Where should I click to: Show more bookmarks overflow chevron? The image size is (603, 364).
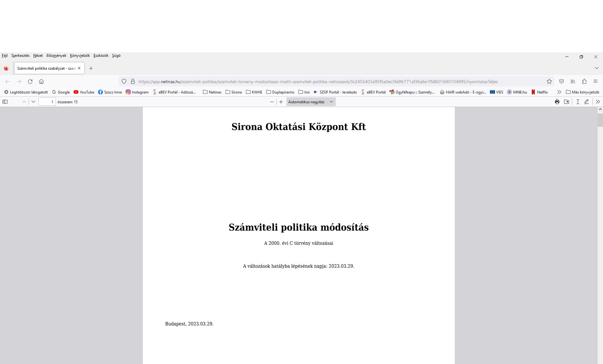(x=559, y=92)
